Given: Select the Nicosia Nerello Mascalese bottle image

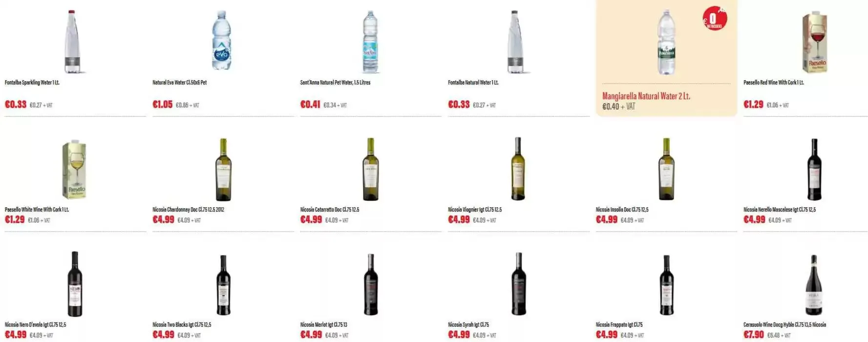Looking at the screenshot, I should point(814,169).
